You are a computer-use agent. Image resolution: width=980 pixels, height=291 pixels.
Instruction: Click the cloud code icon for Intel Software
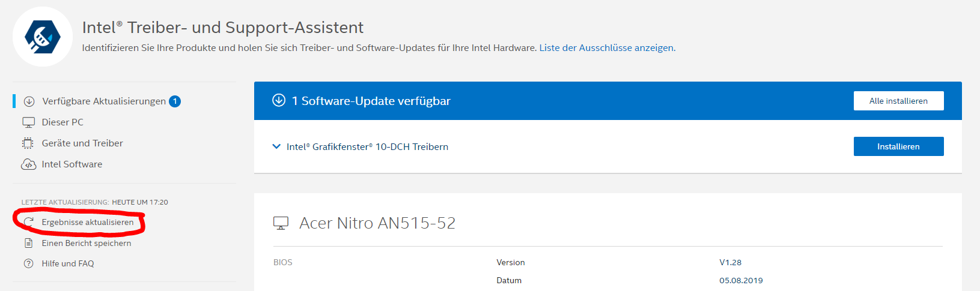[28, 164]
